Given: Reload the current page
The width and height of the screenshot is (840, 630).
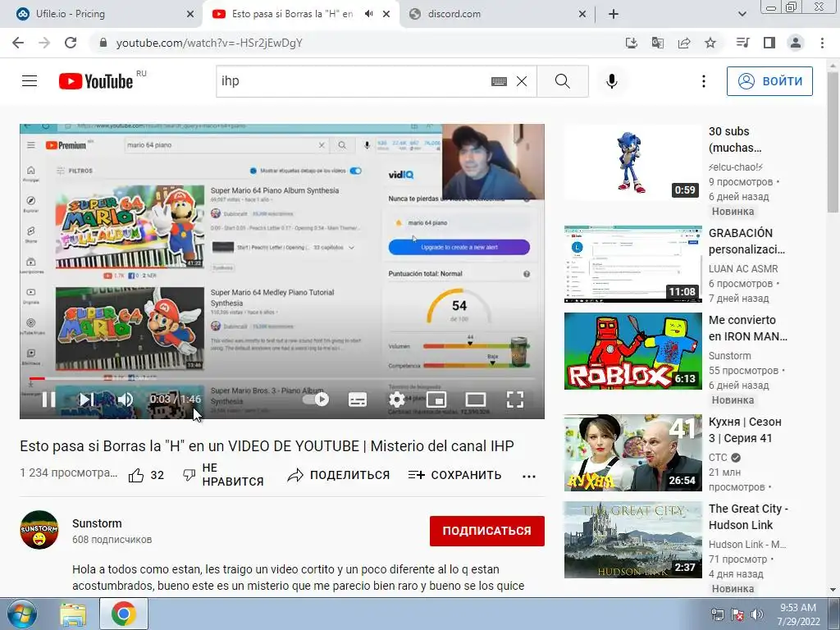Looking at the screenshot, I should coord(71,43).
